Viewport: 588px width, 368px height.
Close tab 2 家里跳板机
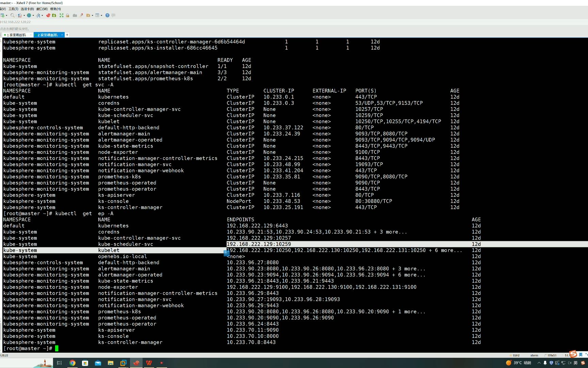pyautogui.click(x=62, y=35)
